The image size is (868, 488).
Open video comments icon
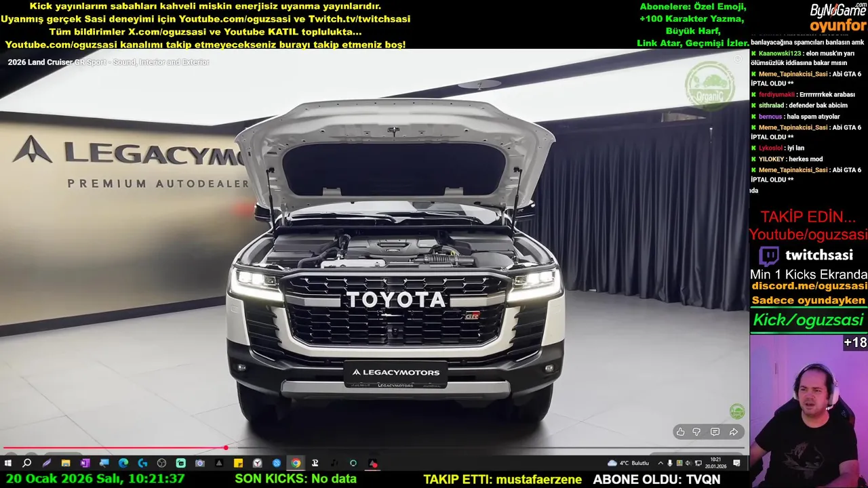[x=715, y=432]
